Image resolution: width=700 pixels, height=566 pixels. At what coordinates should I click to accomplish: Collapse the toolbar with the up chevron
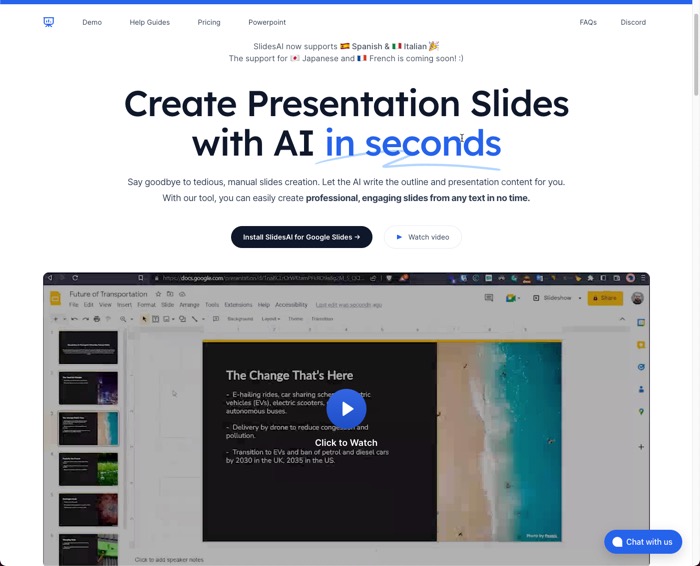coord(622,319)
